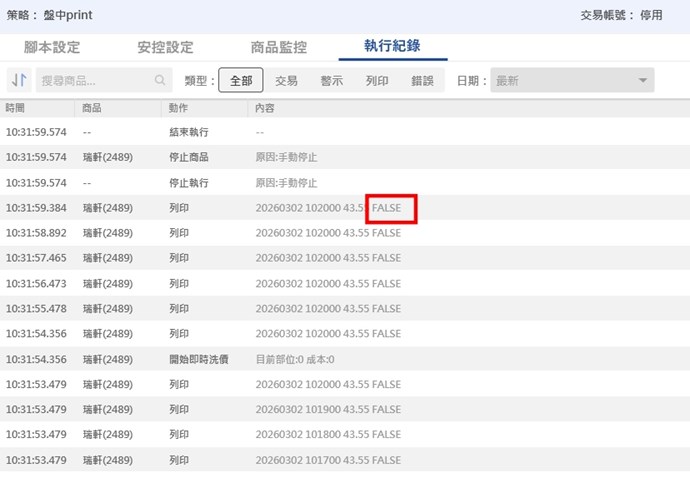Switch to the 腳本設定 tab
Image resolution: width=690 pixels, height=478 pixels.
(52, 47)
